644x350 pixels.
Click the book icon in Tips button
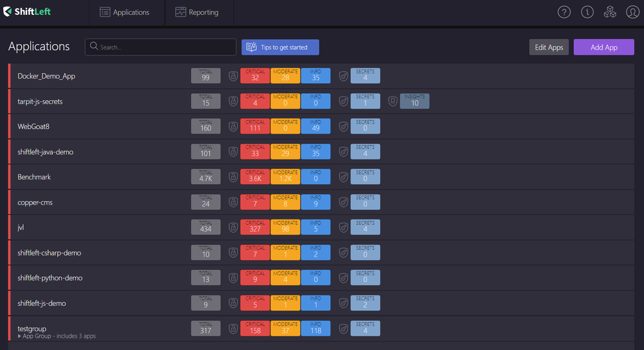tap(251, 47)
